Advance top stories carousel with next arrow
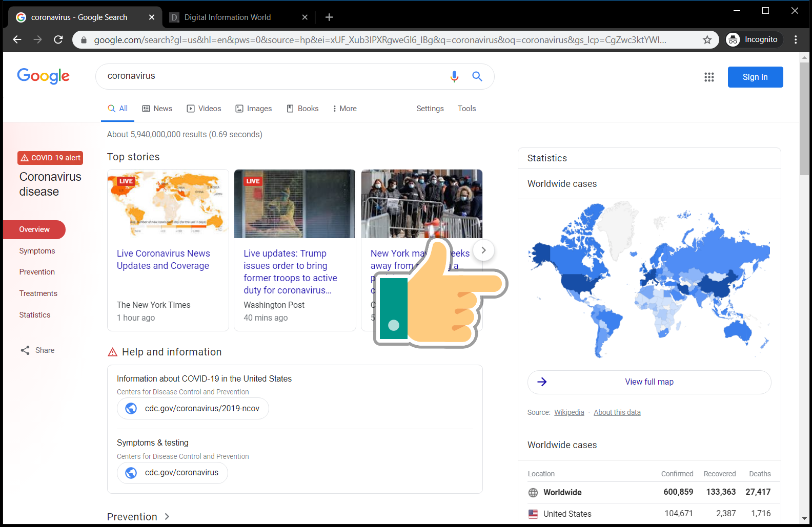The image size is (812, 527). (483, 250)
